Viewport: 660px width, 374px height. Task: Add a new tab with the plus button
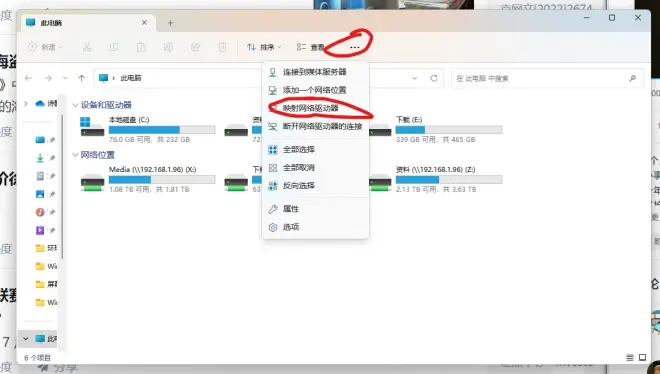pos(170,23)
